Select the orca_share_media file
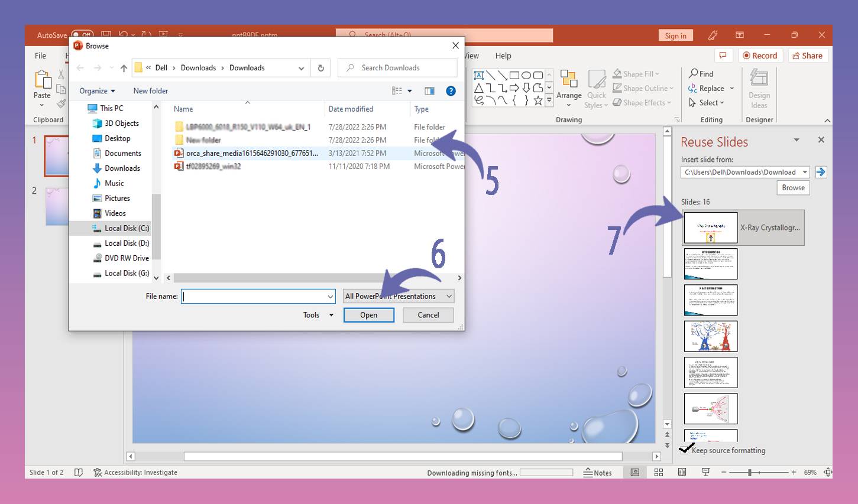858x504 pixels. click(x=252, y=153)
